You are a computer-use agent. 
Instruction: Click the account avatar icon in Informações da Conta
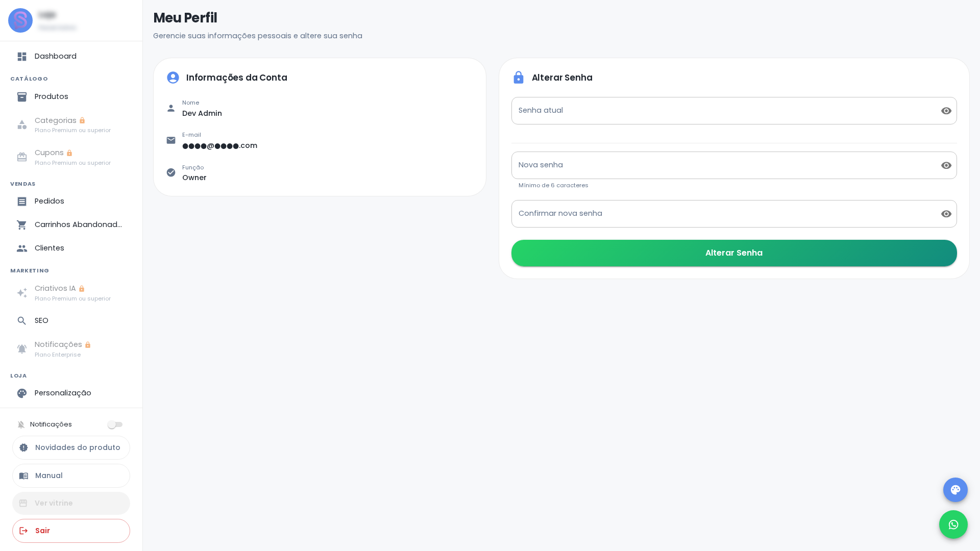click(x=173, y=78)
